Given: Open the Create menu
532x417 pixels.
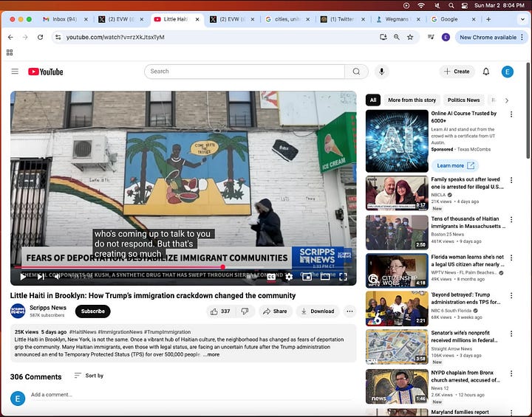Looking at the screenshot, I should 457,72.
